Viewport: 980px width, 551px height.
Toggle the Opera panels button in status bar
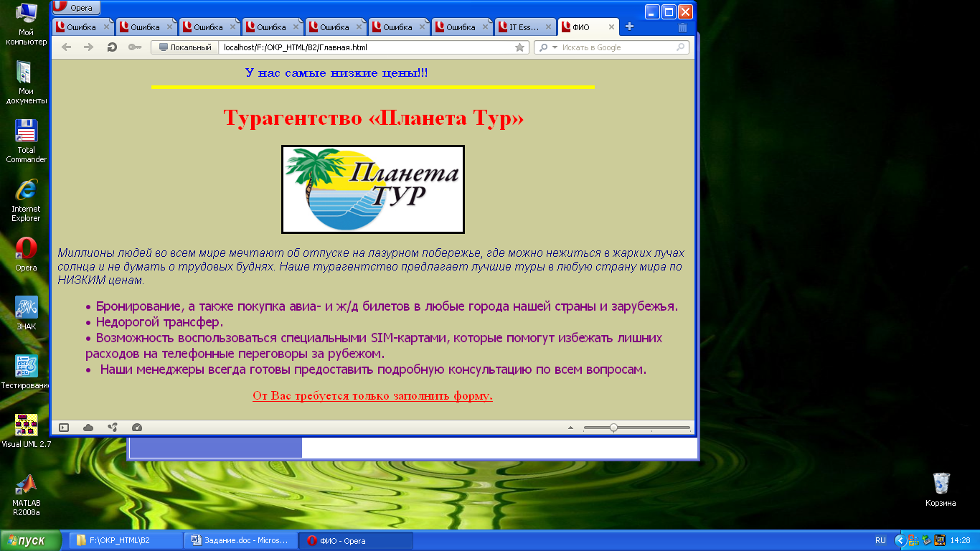click(x=64, y=428)
